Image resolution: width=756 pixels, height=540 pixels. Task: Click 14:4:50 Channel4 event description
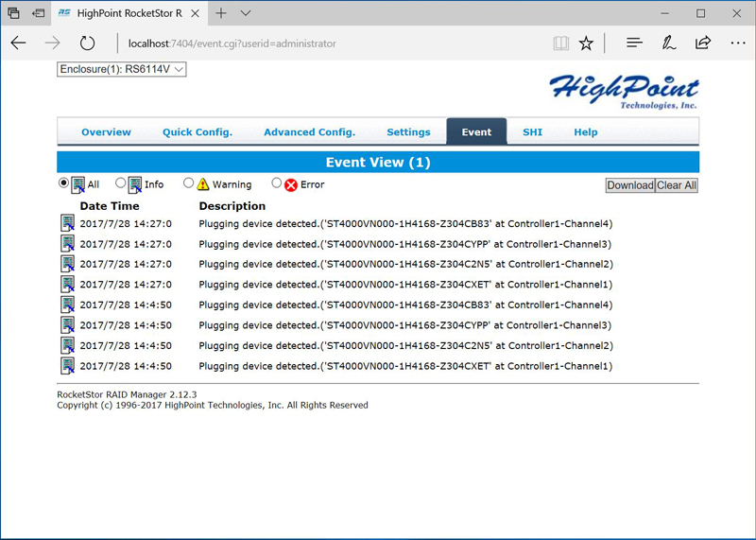pos(405,305)
